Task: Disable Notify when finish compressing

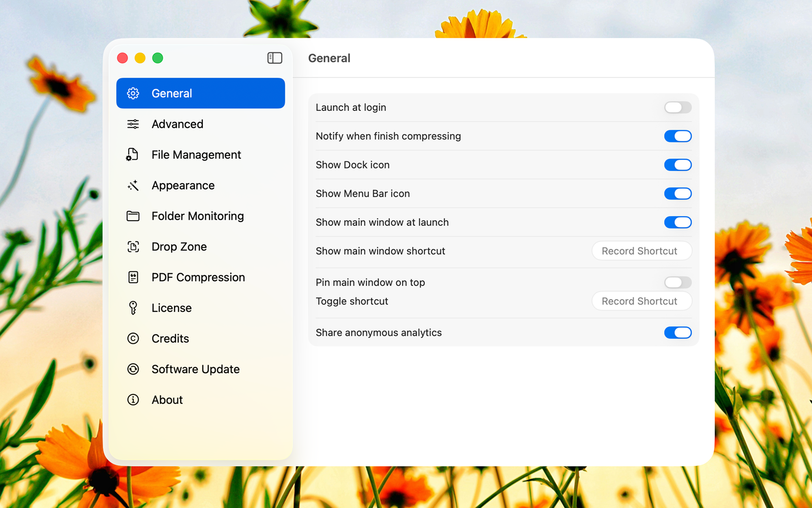Action: click(677, 136)
